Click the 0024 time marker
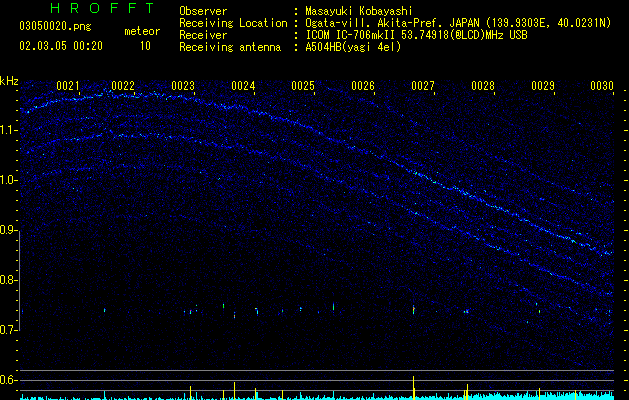Image resolution: width=629 pixels, height=400 pixels. tap(243, 86)
